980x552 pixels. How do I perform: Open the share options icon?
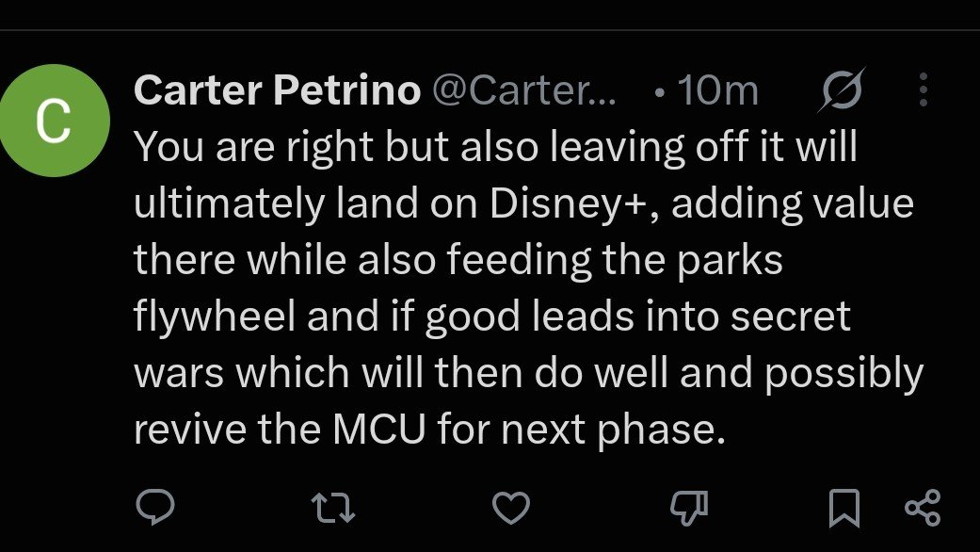[x=923, y=508]
